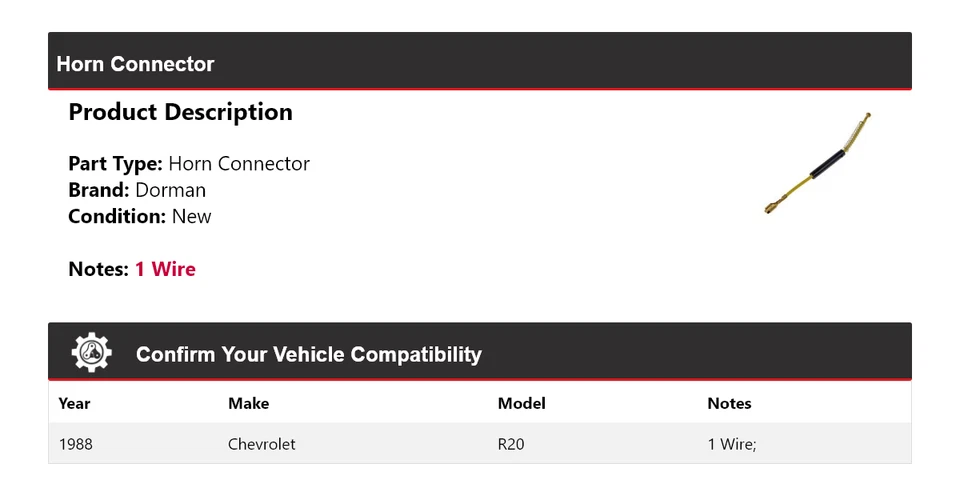Select the 1988 year cell
Image resolution: width=960 pixels, height=496 pixels.
[75, 444]
